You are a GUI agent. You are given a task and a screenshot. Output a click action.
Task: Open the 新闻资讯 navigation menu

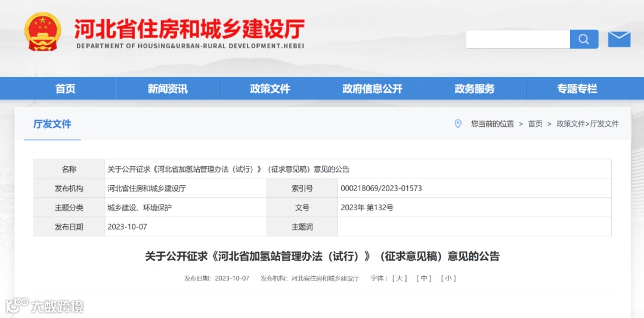168,88
